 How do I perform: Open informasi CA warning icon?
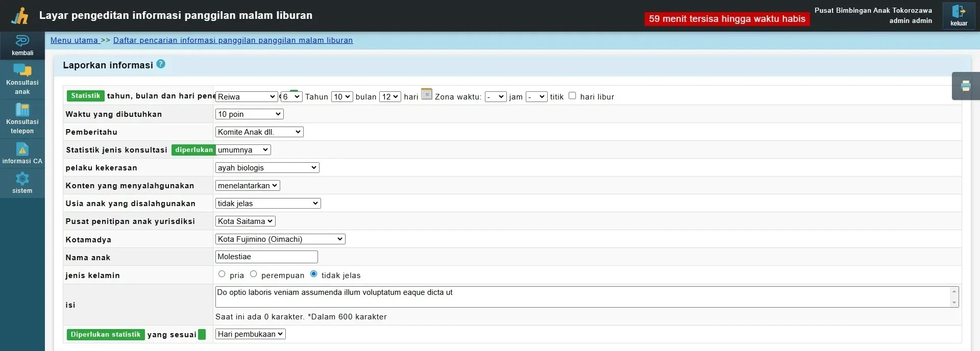pos(22,149)
